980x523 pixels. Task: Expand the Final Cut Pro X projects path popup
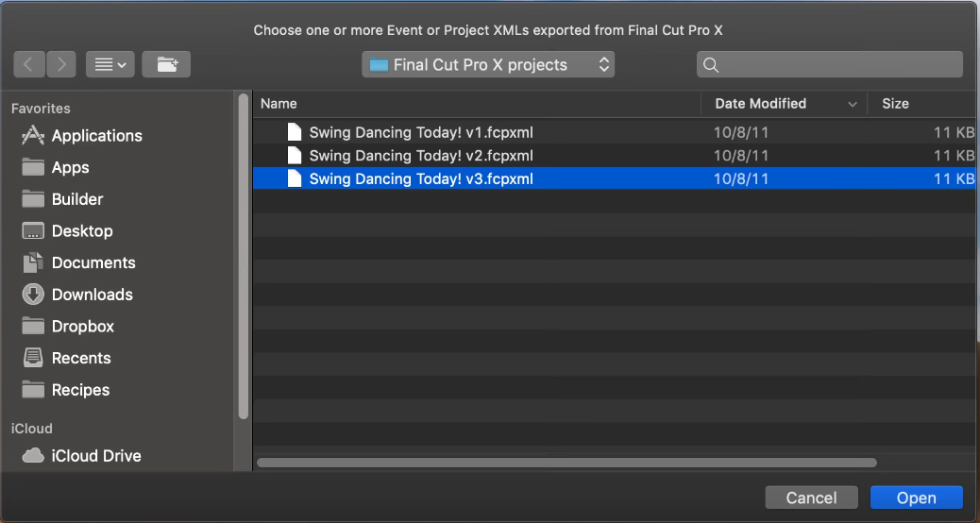(x=488, y=65)
